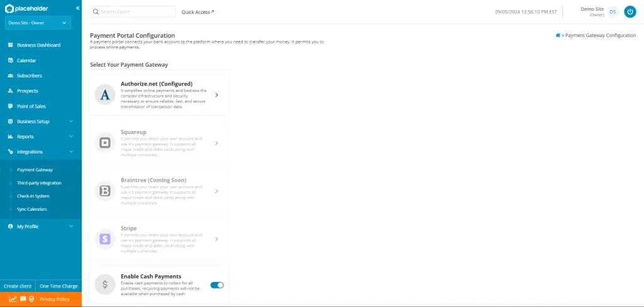Image resolution: width=644 pixels, height=307 pixels.
Task: Collapse sidebar with double-chevron icon
Action: point(77,8)
